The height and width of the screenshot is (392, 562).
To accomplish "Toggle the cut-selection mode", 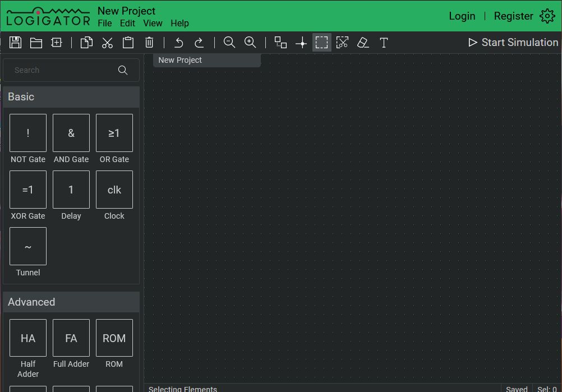I will tap(342, 42).
